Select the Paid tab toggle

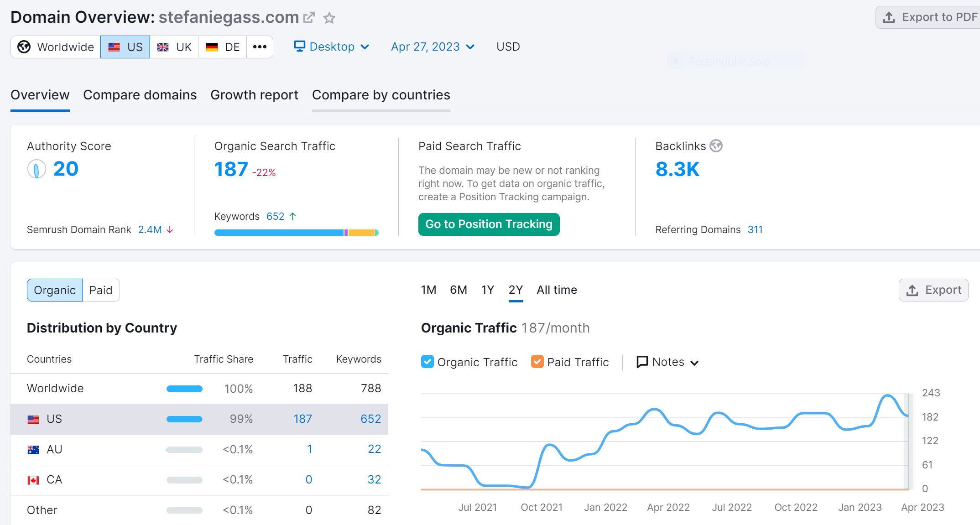(x=100, y=291)
